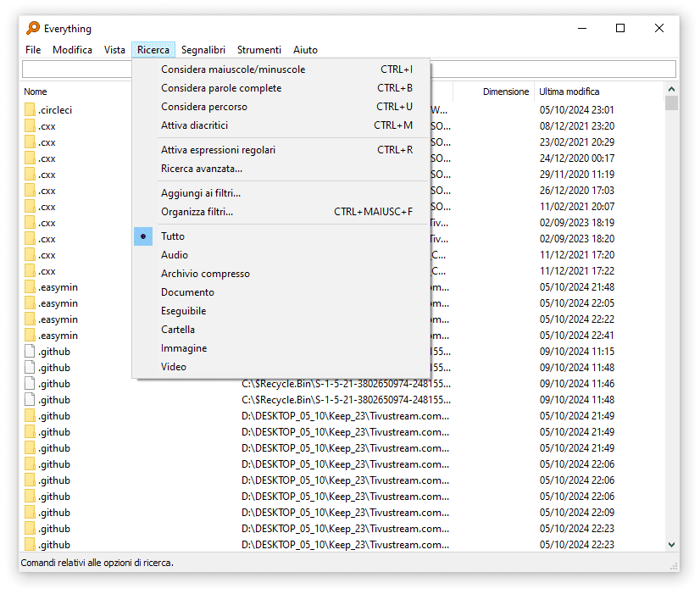This screenshot has width=700, height=594.
Task: Toggle Considera percorso option
Action: [x=281, y=107]
